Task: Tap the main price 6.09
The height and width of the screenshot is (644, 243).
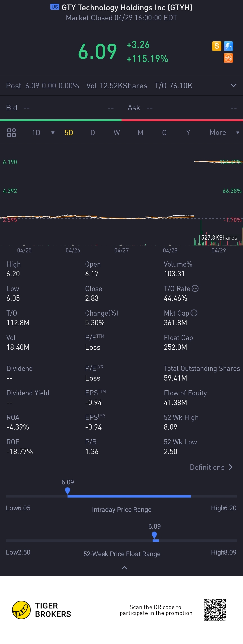Action: point(97,51)
